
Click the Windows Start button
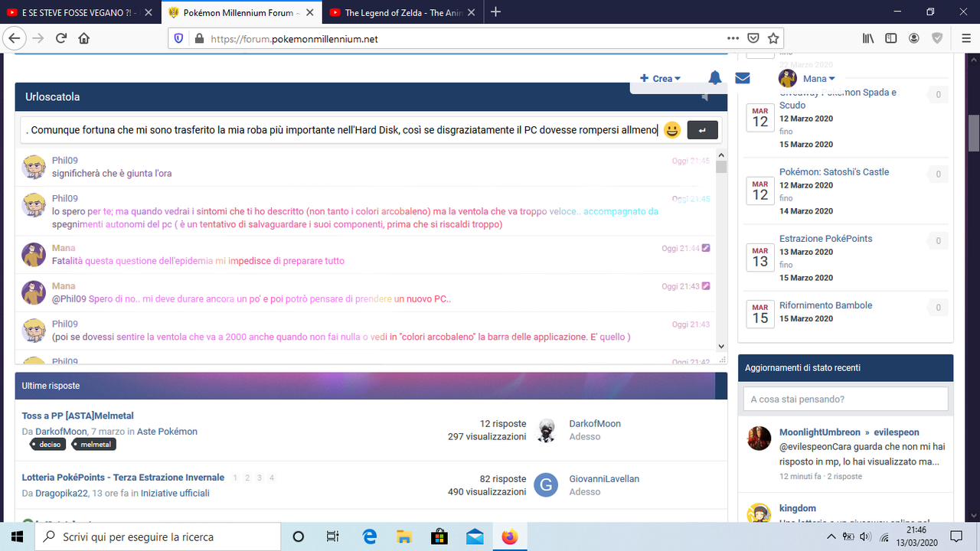pos(16,536)
